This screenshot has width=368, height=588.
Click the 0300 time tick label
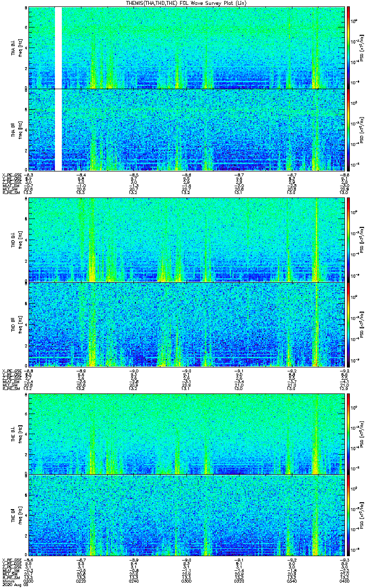click(x=187, y=580)
